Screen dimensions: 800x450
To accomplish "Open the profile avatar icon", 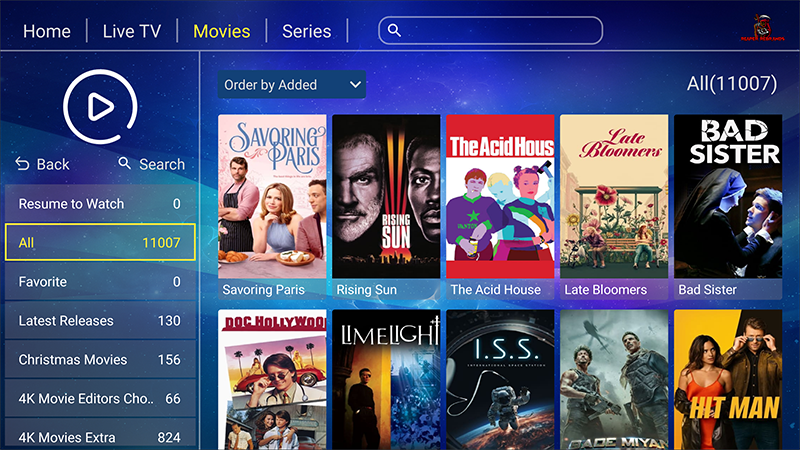I will pyautogui.click(x=763, y=27).
